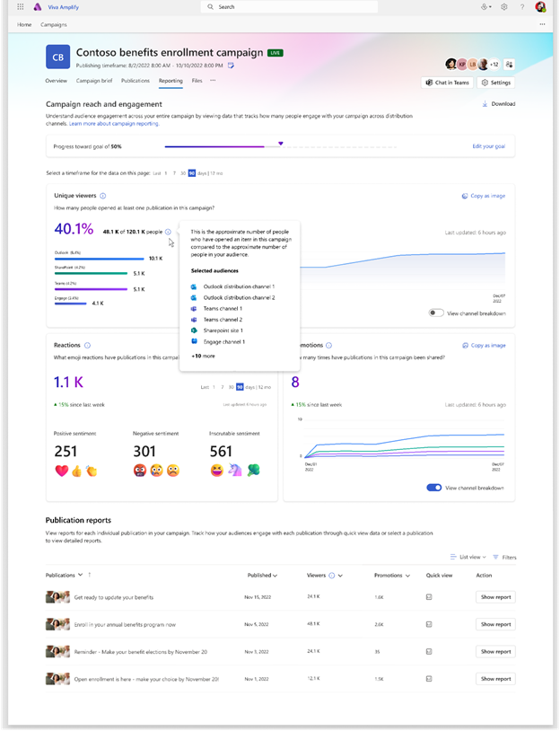The image size is (560, 731).
Task: Toggle View channel breakdown for Promotions
Action: click(x=434, y=488)
